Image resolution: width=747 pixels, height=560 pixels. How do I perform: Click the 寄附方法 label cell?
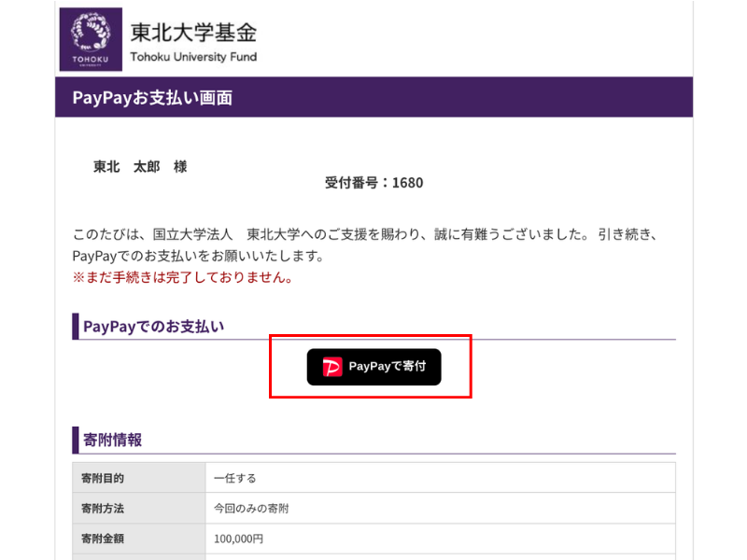[139, 508]
